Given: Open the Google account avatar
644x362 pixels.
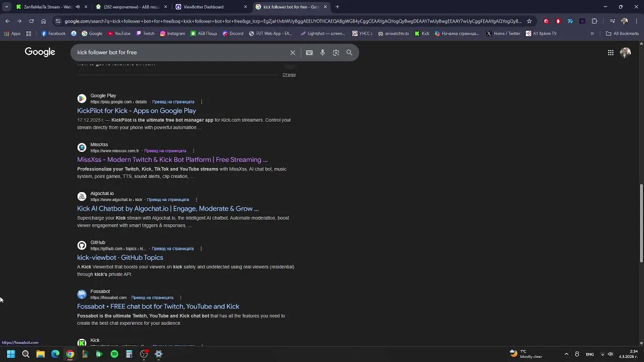Looking at the screenshot, I should coord(625,52).
